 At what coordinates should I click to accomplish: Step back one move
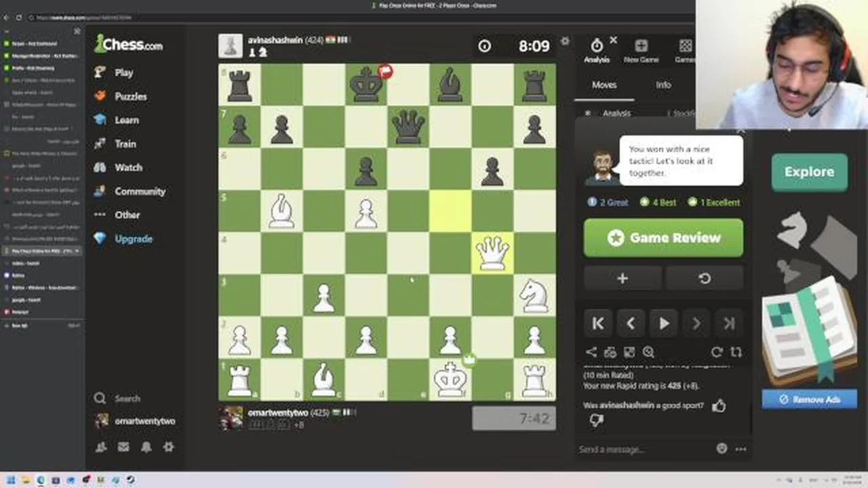[631, 324]
